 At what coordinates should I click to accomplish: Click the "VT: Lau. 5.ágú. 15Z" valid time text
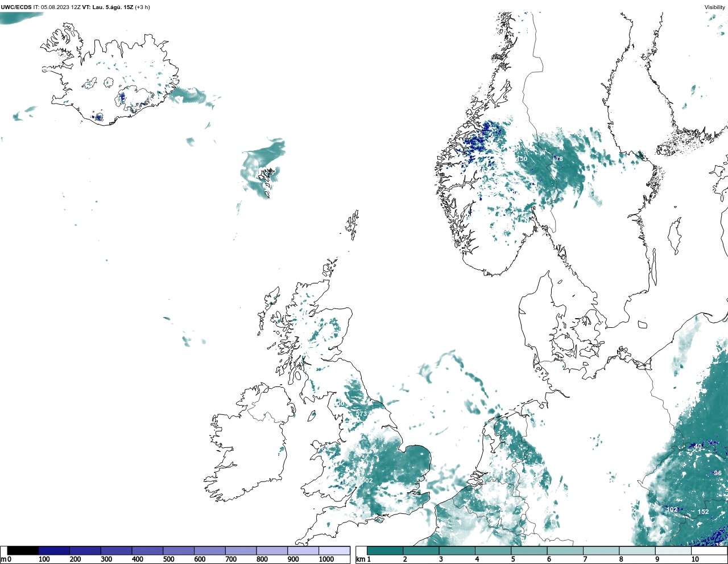(107, 7)
